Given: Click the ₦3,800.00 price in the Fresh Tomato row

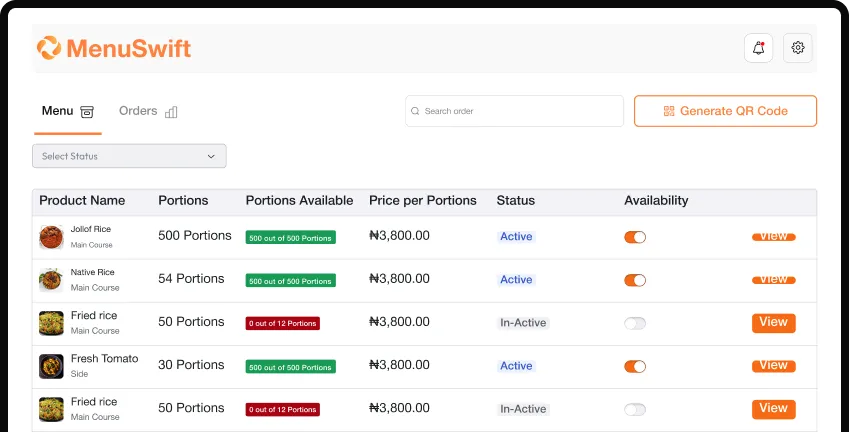Looking at the screenshot, I should (400, 365).
